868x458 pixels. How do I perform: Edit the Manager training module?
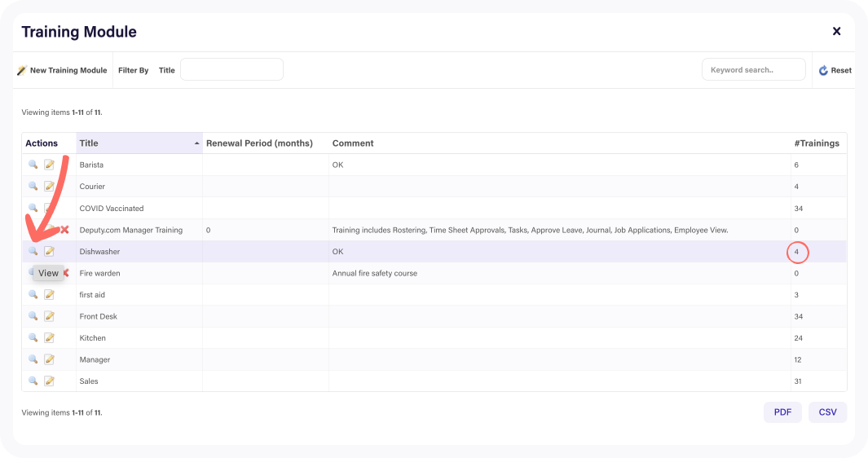click(x=49, y=359)
